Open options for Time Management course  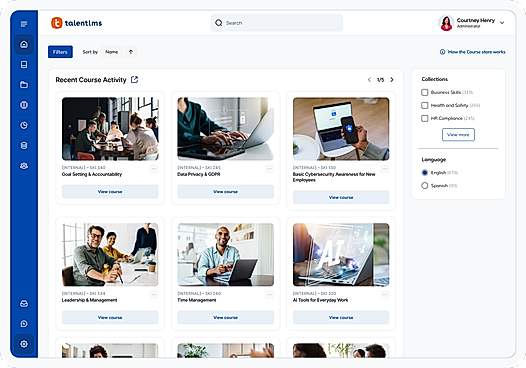(x=269, y=295)
